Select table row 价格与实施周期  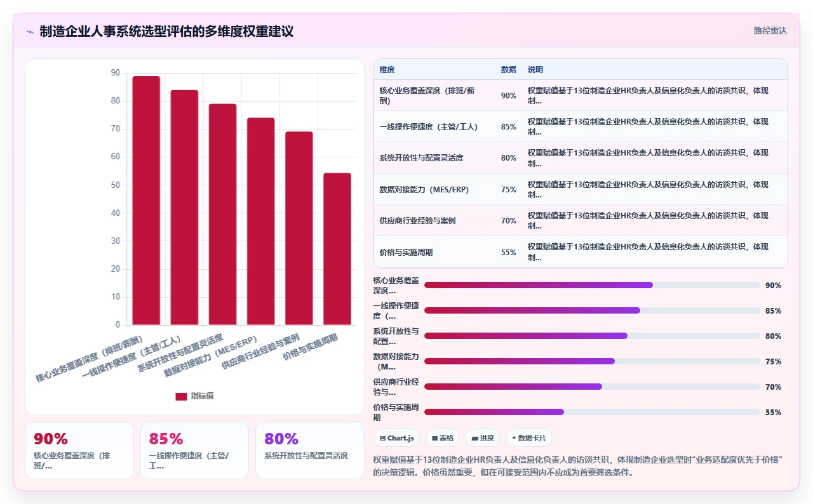tap(581, 252)
